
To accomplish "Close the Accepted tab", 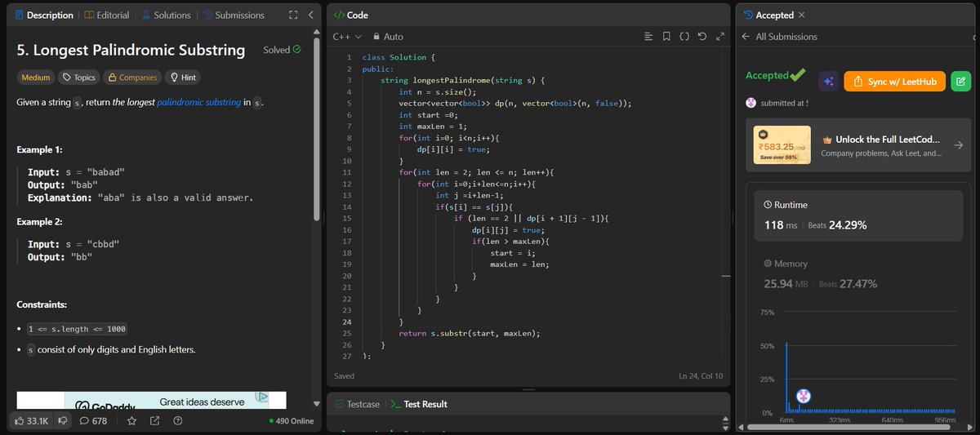I will click(x=801, y=15).
